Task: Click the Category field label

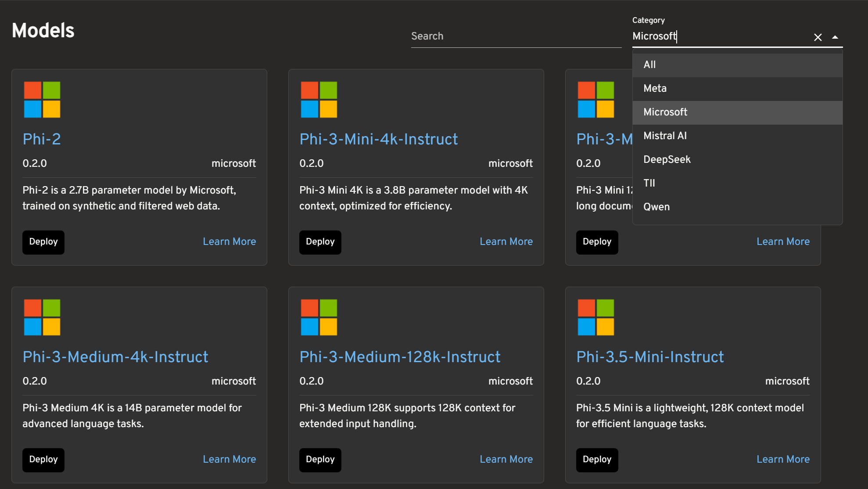Action: coord(649,20)
